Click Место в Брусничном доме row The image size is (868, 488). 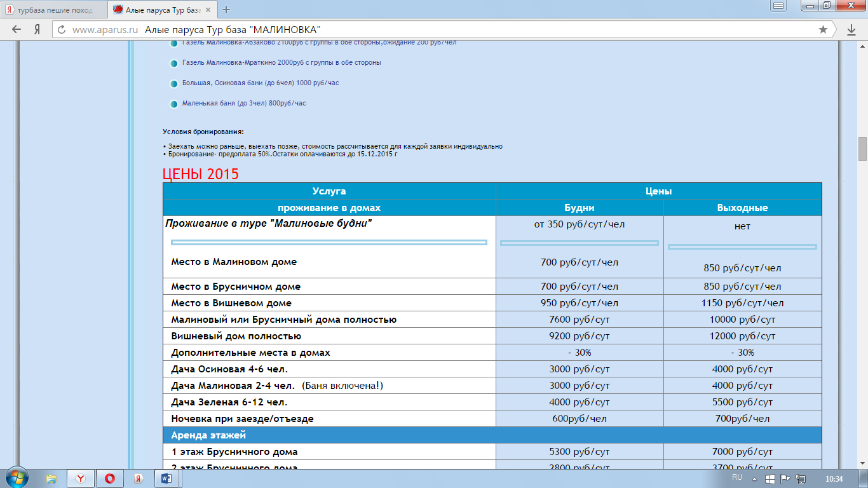click(329, 287)
